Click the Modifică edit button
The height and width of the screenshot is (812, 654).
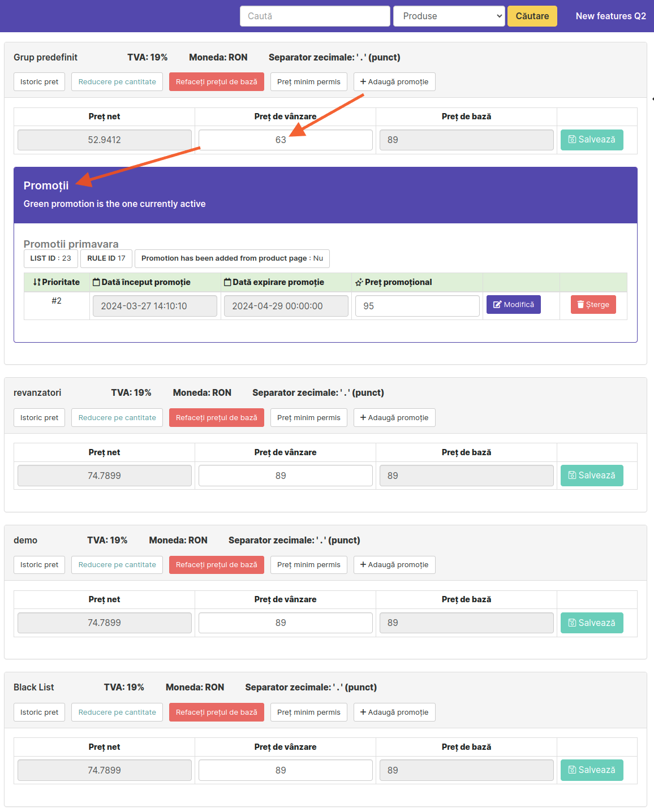(x=514, y=305)
